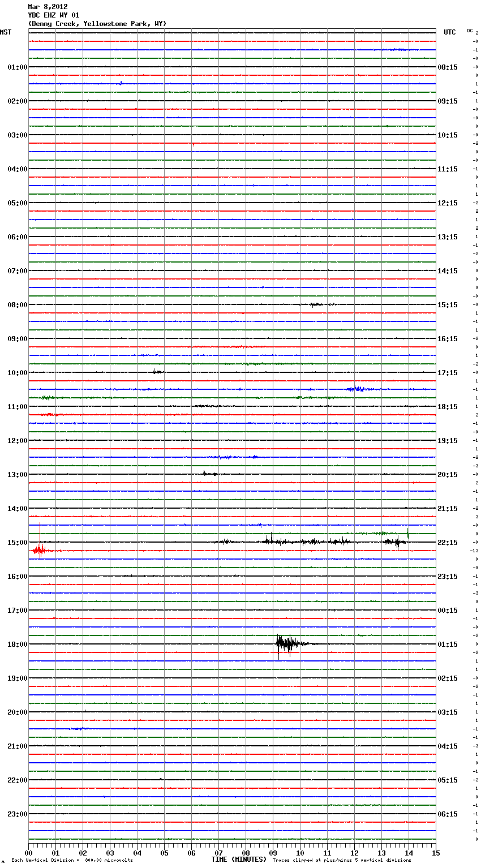The width and height of the screenshot is (481, 868).
Task: Select the 13:00 MST time label
Action: 17,475
